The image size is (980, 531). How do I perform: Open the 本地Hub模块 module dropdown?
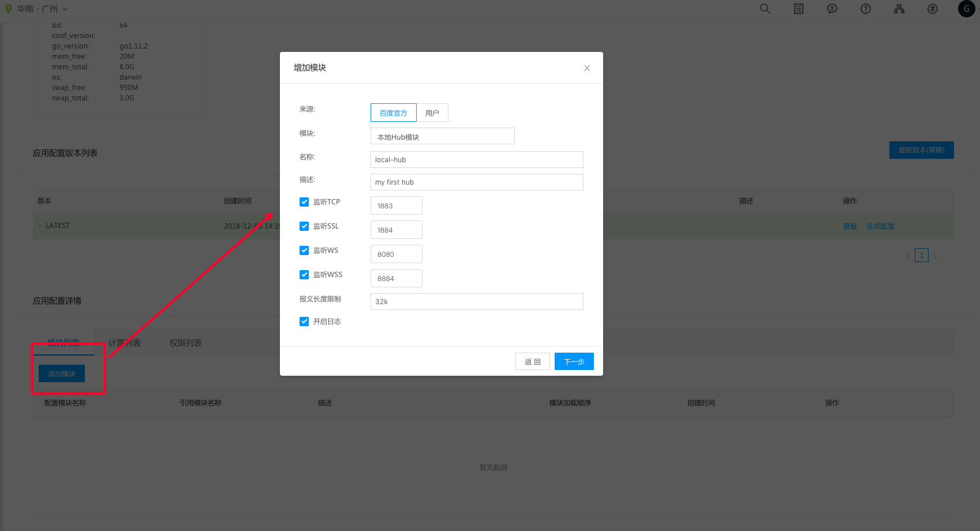442,136
